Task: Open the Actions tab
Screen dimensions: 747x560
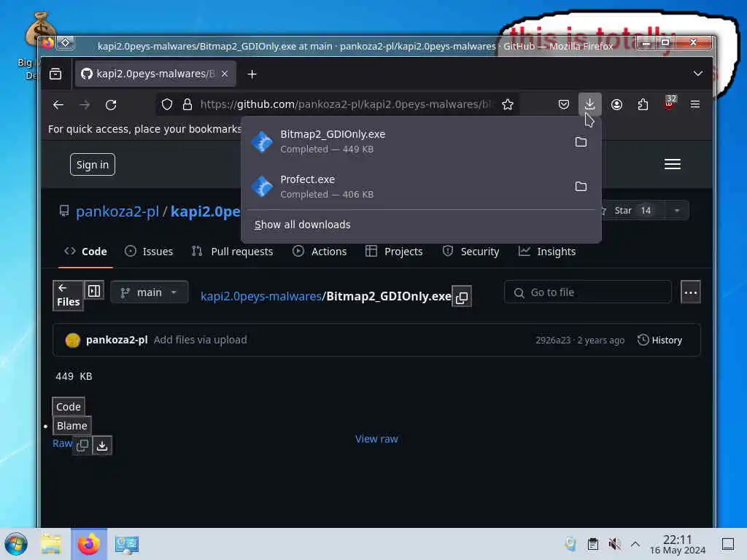Action: [x=320, y=252]
